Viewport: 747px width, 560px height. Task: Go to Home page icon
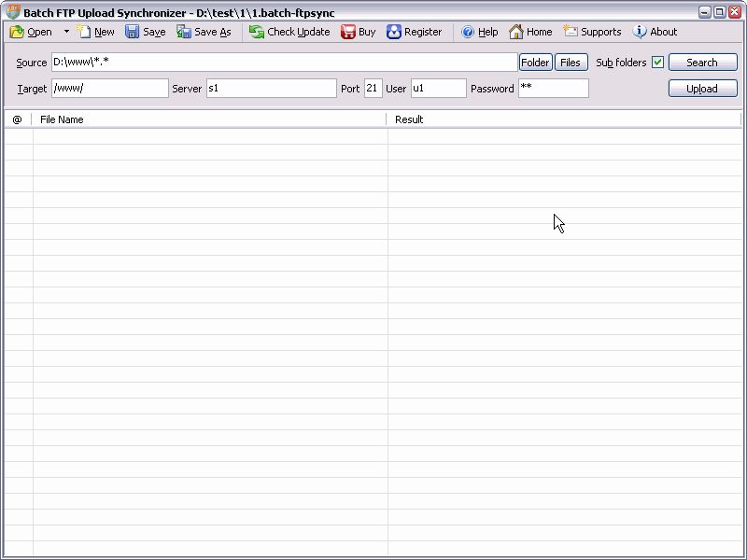pos(516,32)
